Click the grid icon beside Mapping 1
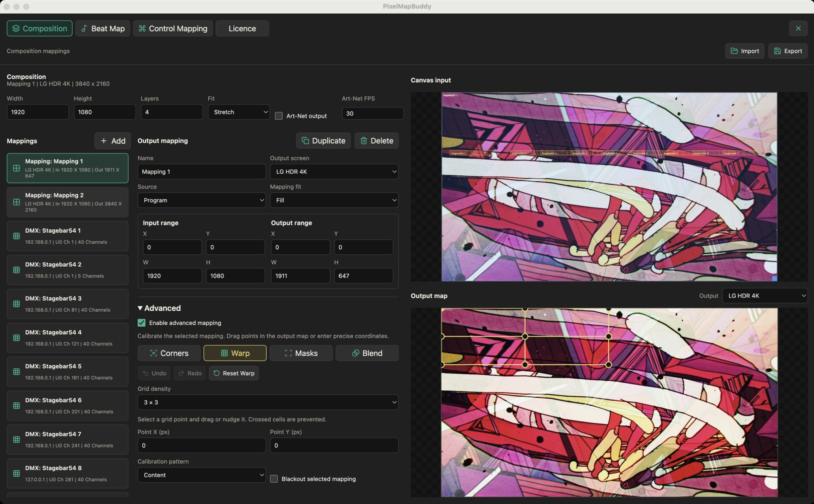Image resolution: width=814 pixels, height=504 pixels. click(x=16, y=168)
